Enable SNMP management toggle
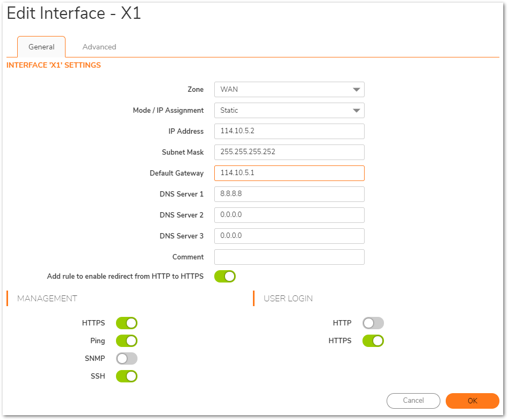Screen dimensions: 508x420 127,359
